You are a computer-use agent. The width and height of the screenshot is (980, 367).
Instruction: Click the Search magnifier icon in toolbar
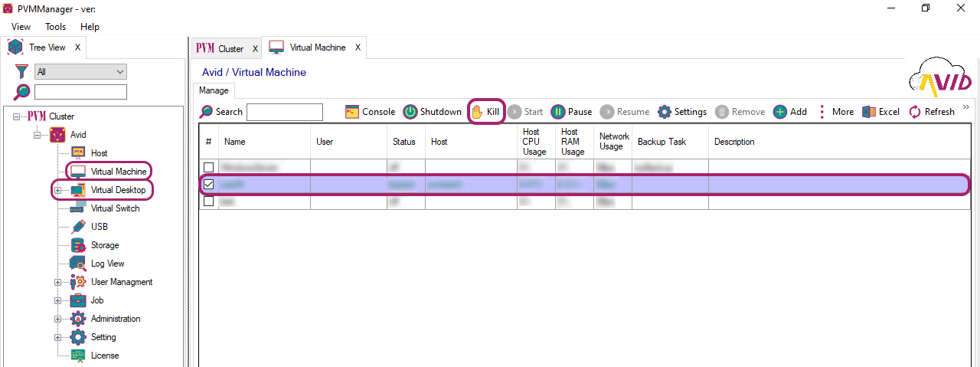[x=207, y=112]
